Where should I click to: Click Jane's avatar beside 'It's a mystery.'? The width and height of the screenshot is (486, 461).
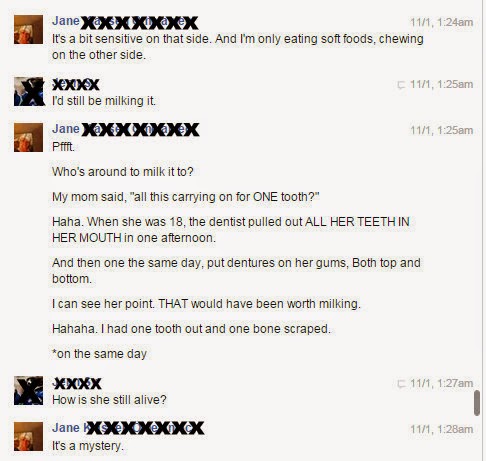[x=28, y=436]
